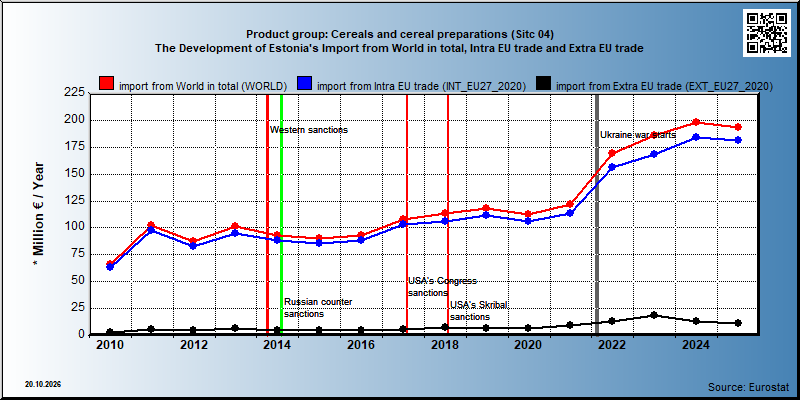This screenshot has height=400, width=800.
Task: Click the blue 2019 Intra EU data point
Action: pos(486,215)
